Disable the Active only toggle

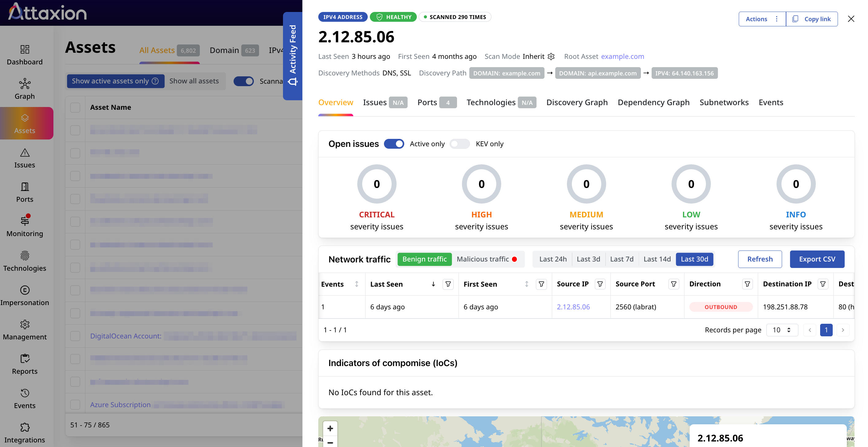click(x=394, y=144)
